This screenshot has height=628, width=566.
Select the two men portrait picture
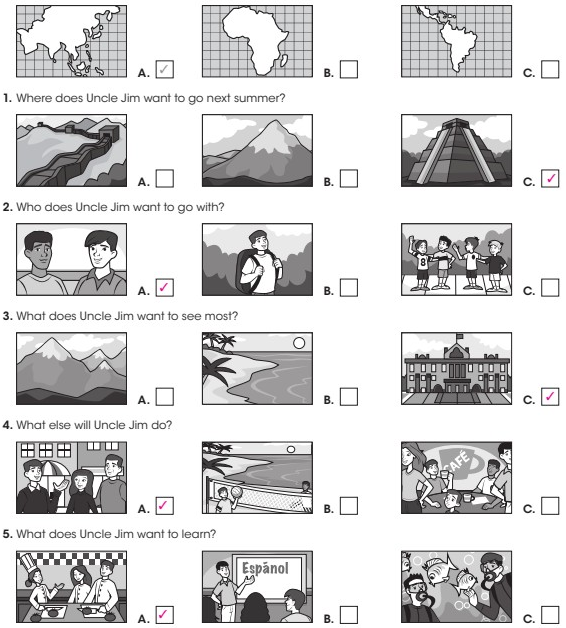71,260
